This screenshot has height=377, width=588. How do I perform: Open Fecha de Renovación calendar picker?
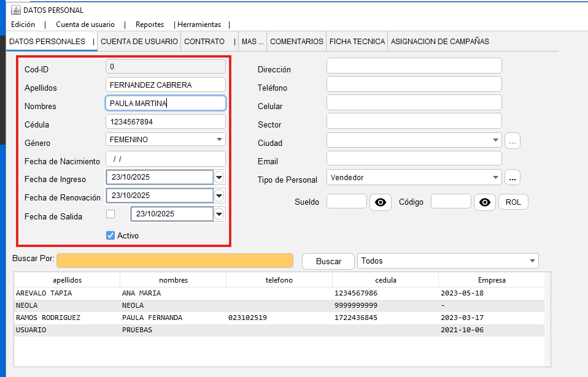pyautogui.click(x=220, y=196)
